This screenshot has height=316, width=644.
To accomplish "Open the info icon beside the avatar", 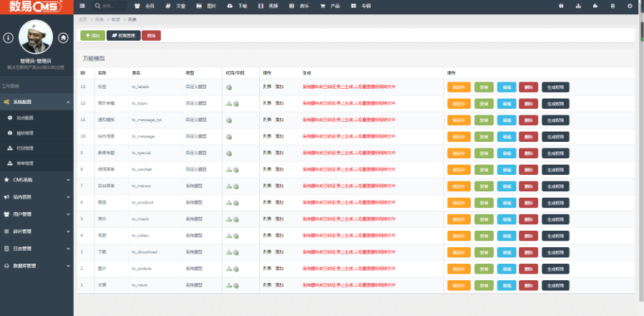I will tap(8, 38).
